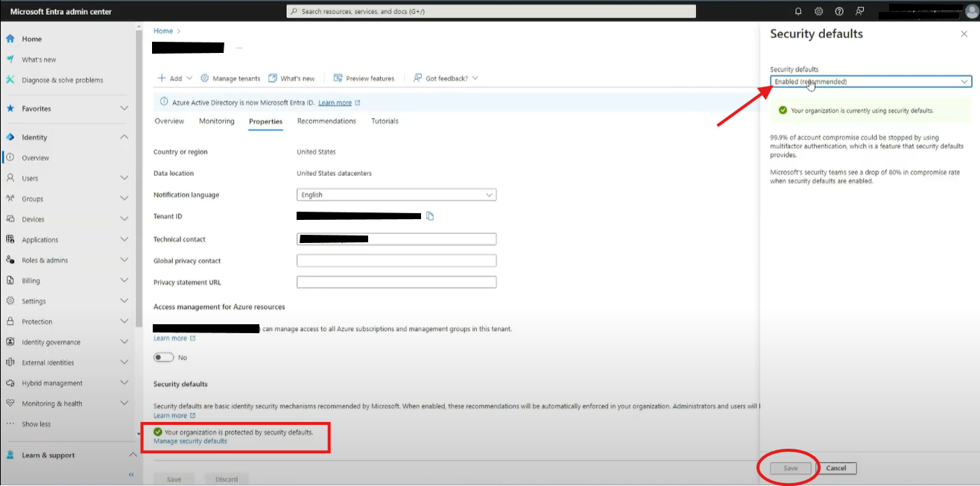
Task: Click the Billing icon in sidebar
Action: coord(10,280)
